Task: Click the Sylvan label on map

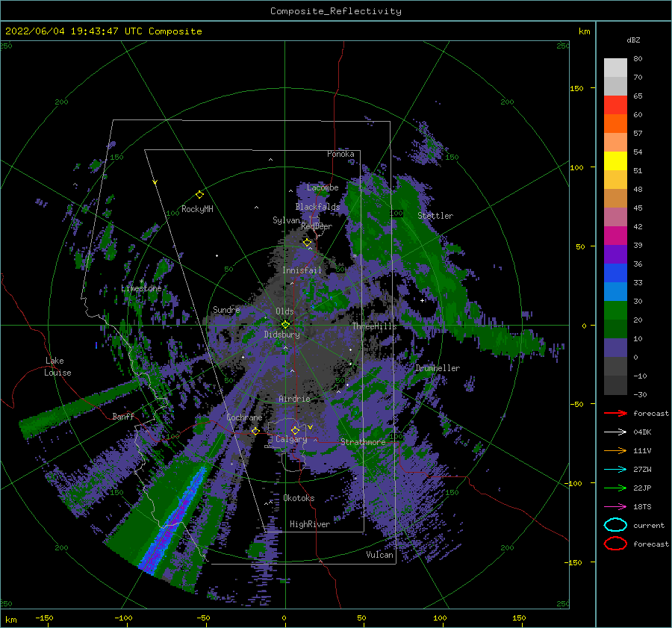Action: pyautogui.click(x=286, y=220)
